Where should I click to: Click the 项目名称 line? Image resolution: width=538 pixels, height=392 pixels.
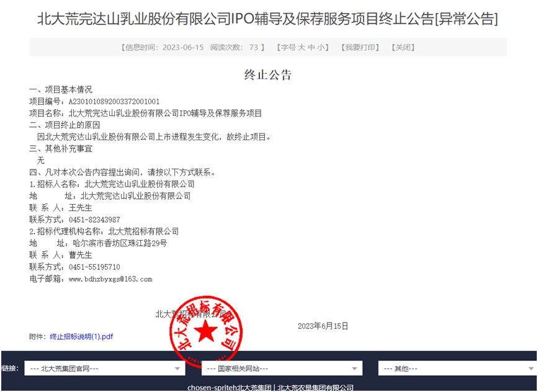point(145,113)
